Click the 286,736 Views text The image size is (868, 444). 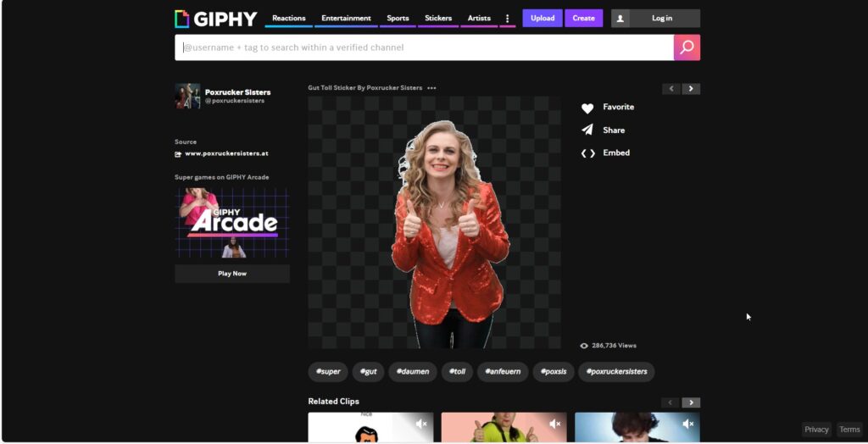(x=614, y=346)
